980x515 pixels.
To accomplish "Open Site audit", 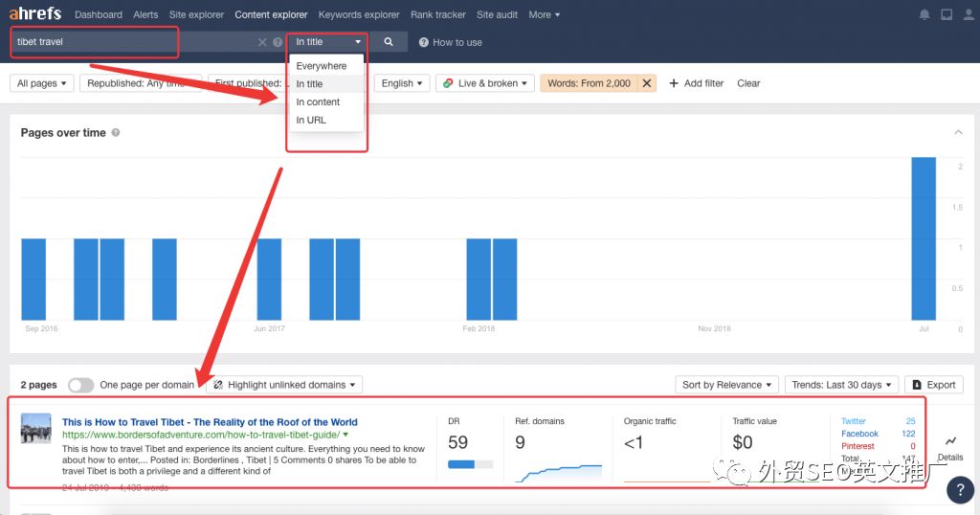I will [497, 14].
